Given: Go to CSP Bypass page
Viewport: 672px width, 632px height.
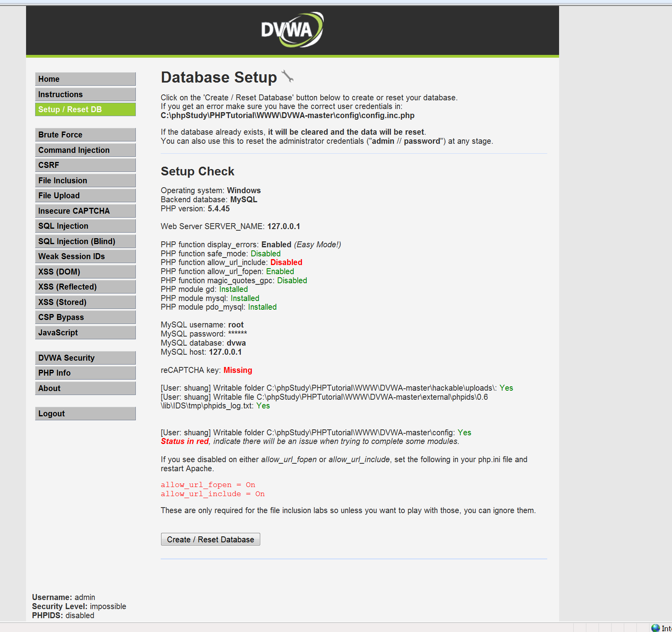Looking at the screenshot, I should coord(85,317).
